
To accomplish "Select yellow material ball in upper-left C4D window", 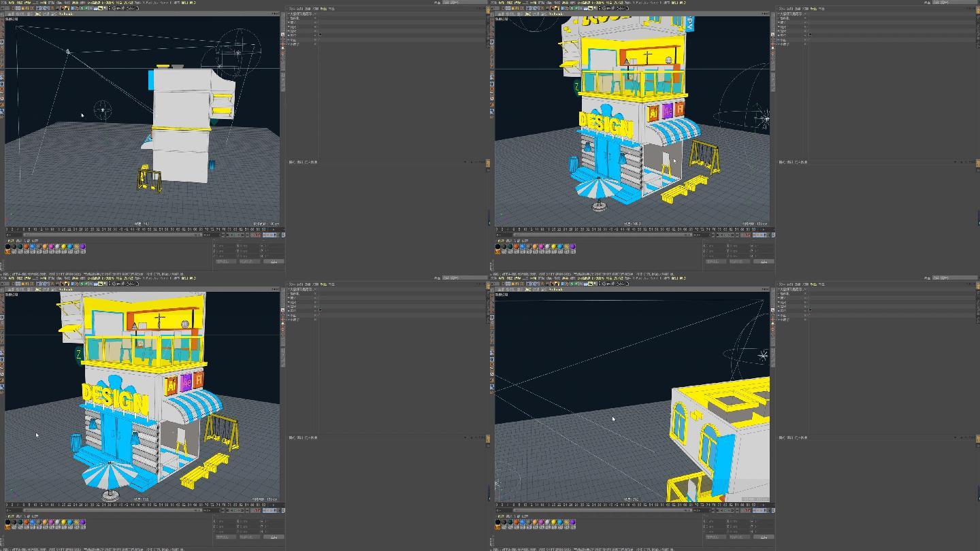I will coord(64,246).
